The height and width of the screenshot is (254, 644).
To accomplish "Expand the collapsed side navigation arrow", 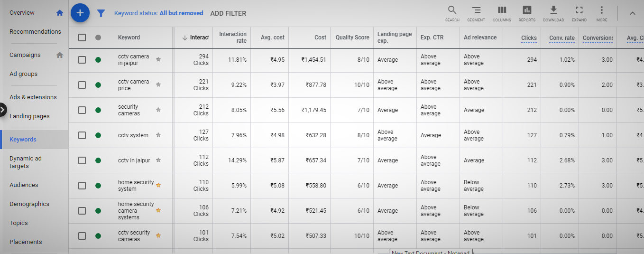I will 3,110.
